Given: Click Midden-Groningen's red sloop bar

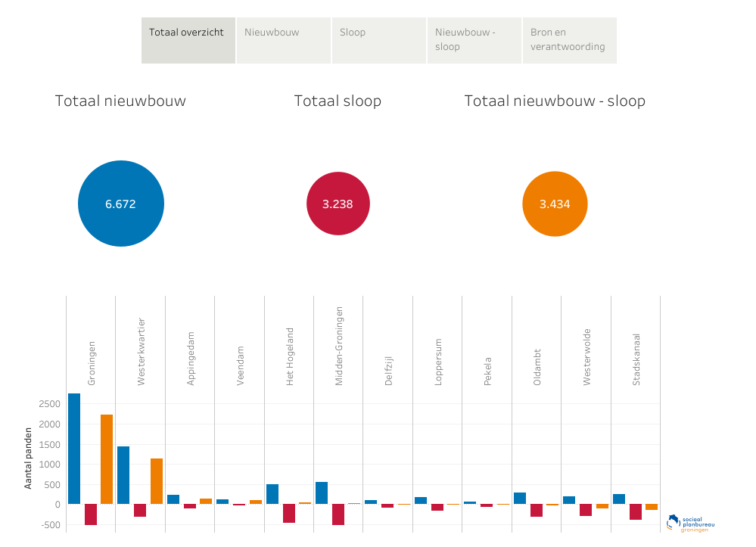Looking at the screenshot, I should (x=338, y=514).
